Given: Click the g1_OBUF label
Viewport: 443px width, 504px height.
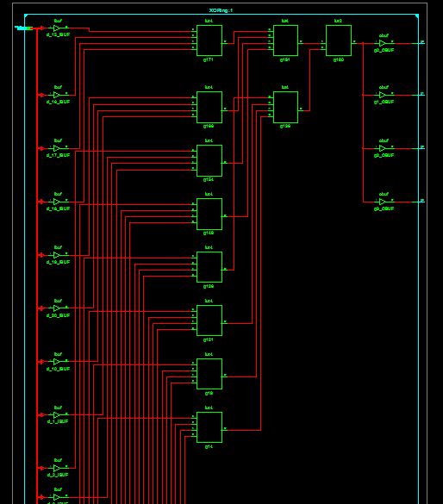Looking at the screenshot, I should [x=384, y=102].
